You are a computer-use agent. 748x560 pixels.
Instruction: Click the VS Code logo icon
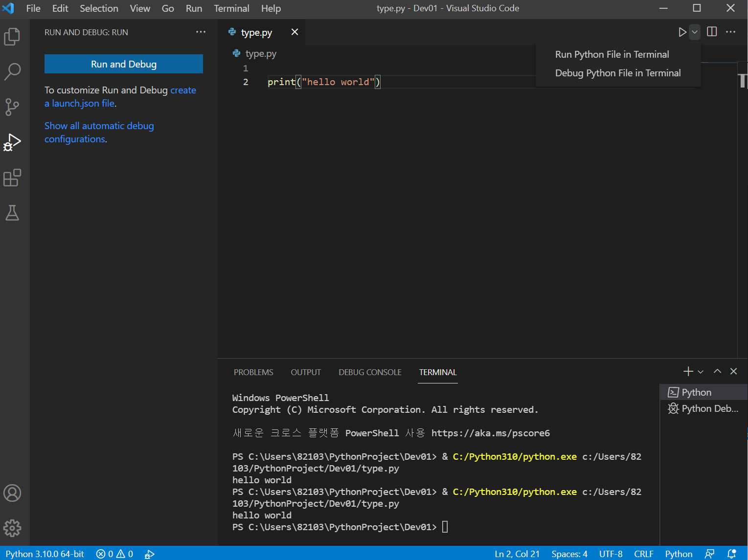(x=8, y=8)
